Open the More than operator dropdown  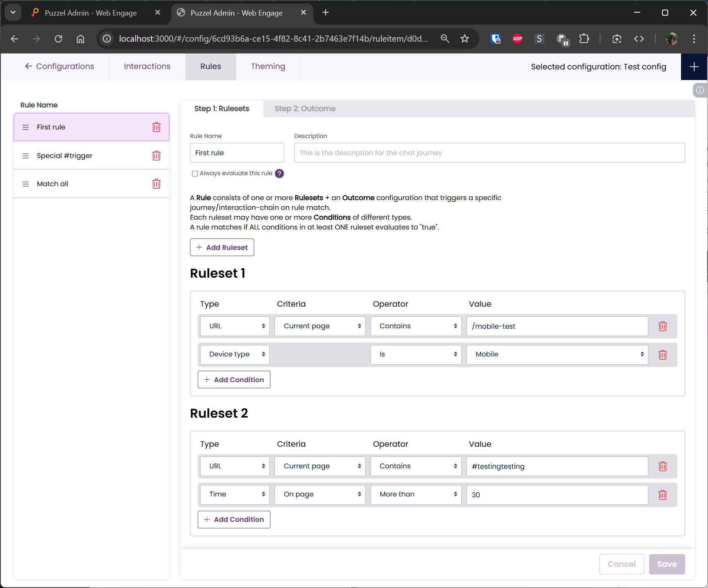[x=415, y=494]
